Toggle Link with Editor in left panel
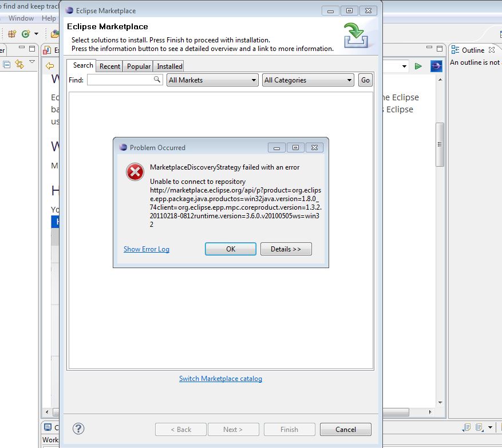 click(x=19, y=64)
